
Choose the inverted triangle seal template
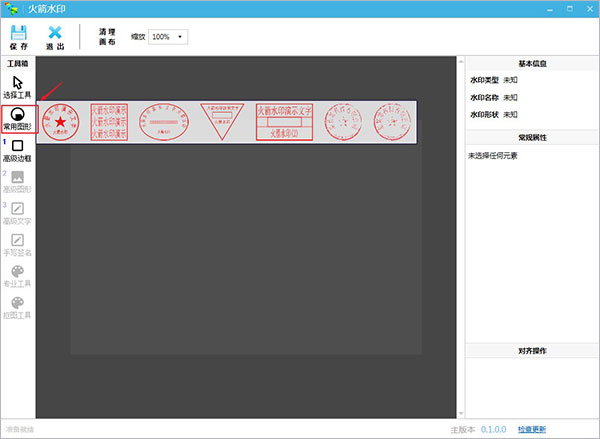222,121
